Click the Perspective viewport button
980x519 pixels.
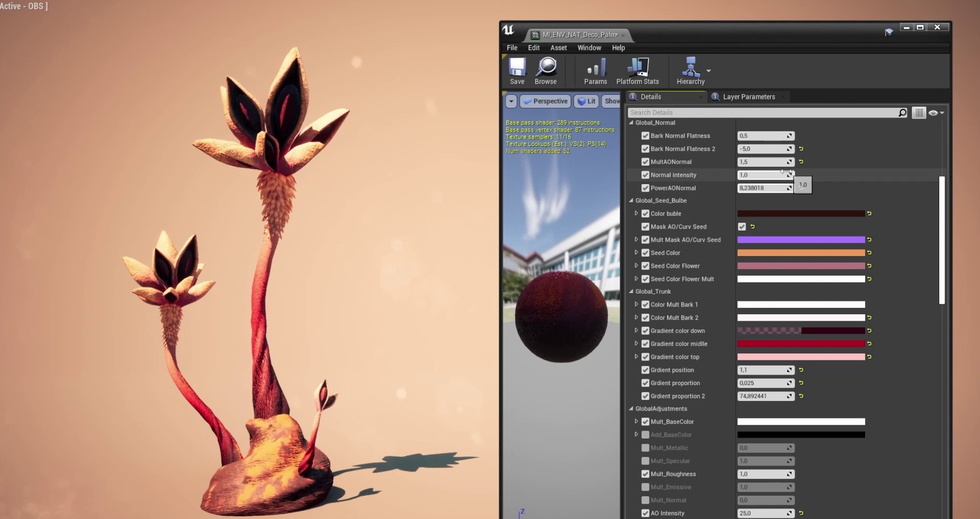545,101
